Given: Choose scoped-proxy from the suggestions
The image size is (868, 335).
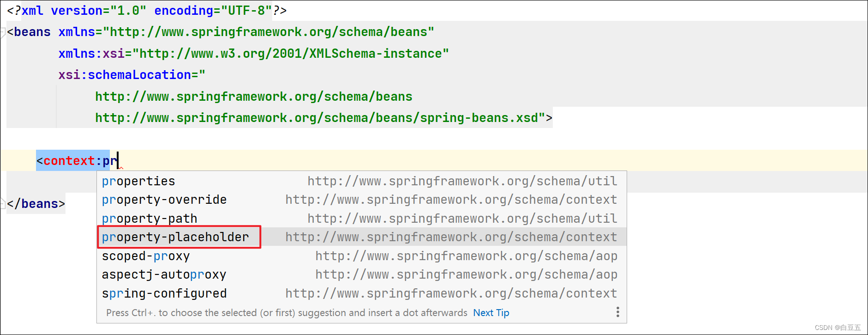Looking at the screenshot, I should 146,256.
